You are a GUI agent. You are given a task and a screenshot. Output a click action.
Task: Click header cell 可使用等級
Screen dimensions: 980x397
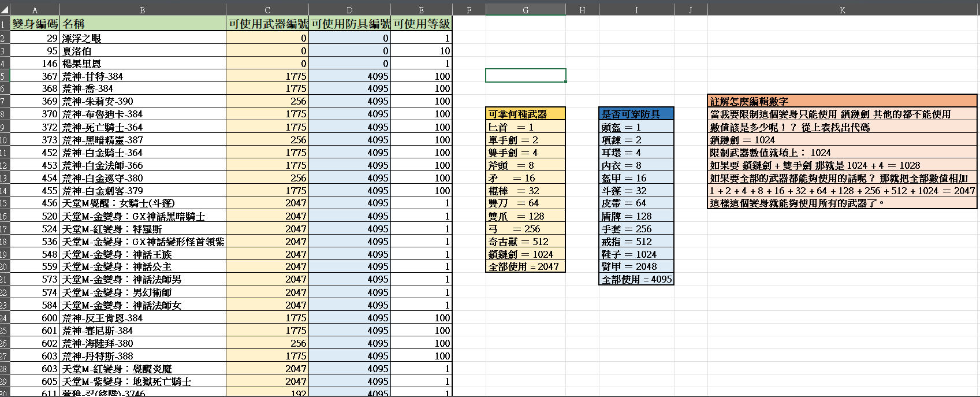click(422, 24)
